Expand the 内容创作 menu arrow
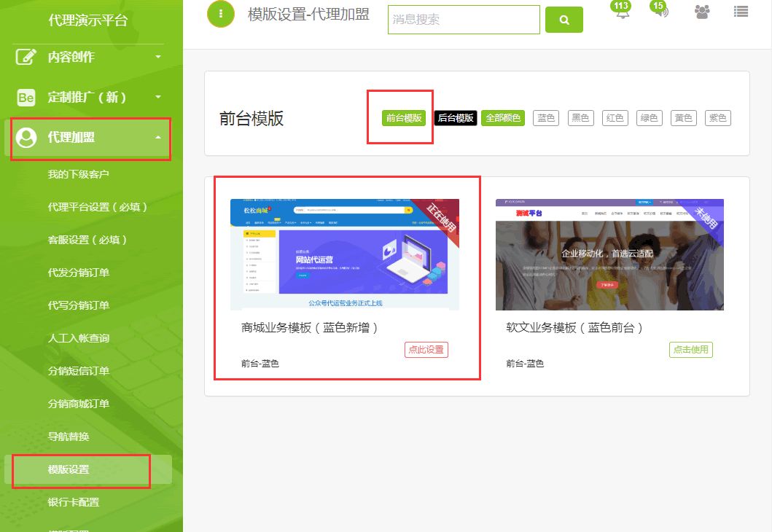Viewport: 772px width, 532px height. coord(157,57)
